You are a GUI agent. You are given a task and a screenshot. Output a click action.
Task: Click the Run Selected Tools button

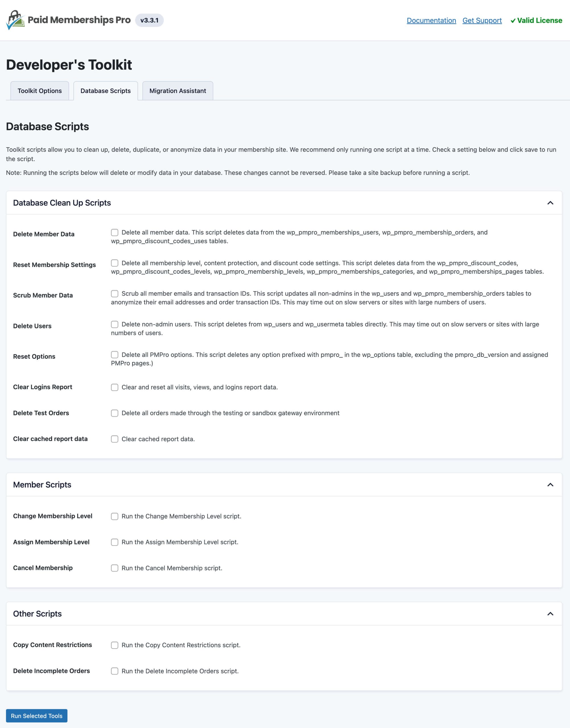36,716
